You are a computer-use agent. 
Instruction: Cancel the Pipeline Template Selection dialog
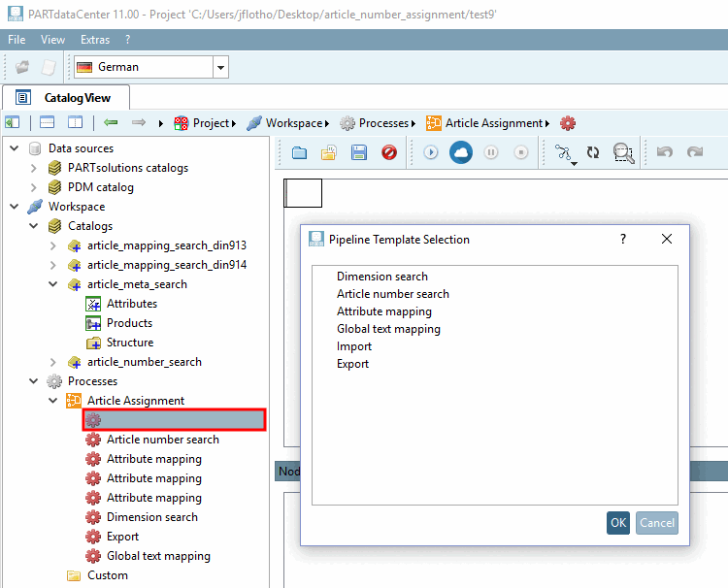point(656,523)
